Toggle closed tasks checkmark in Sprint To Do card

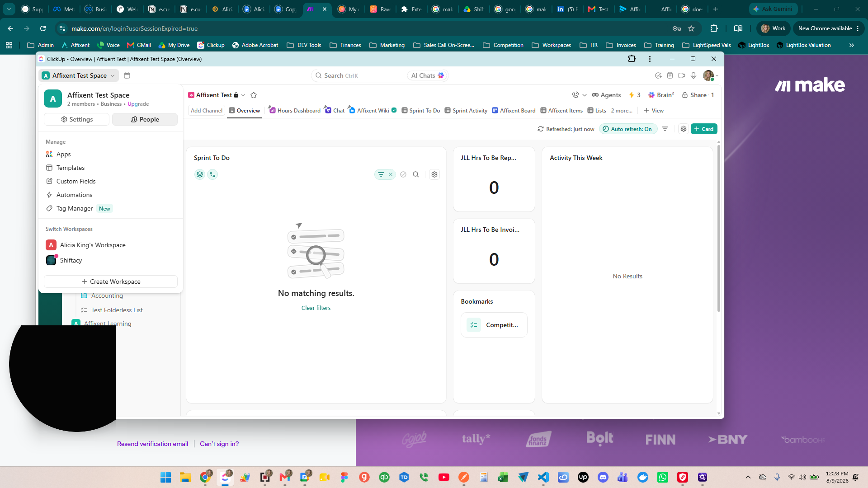(x=403, y=174)
